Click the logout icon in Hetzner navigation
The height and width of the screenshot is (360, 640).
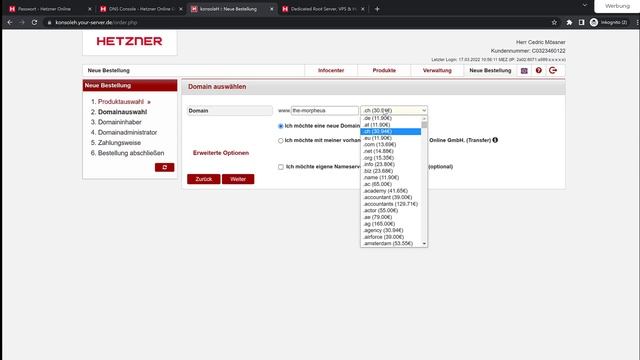tap(553, 70)
